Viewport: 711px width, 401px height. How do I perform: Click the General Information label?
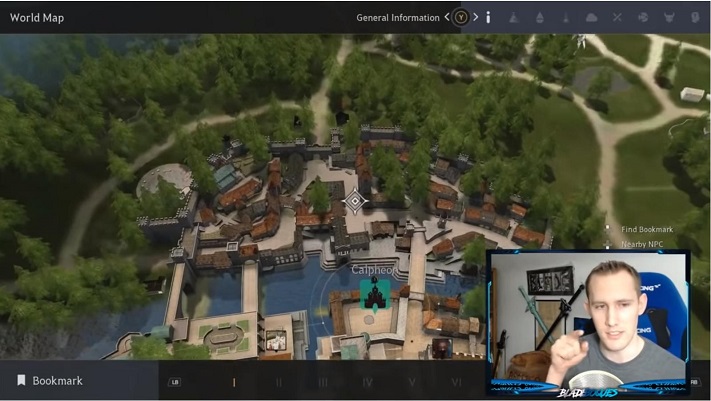398,18
